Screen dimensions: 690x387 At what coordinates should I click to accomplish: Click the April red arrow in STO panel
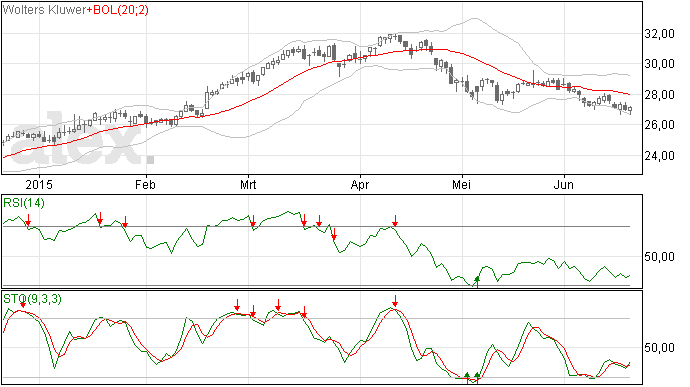[x=395, y=301]
